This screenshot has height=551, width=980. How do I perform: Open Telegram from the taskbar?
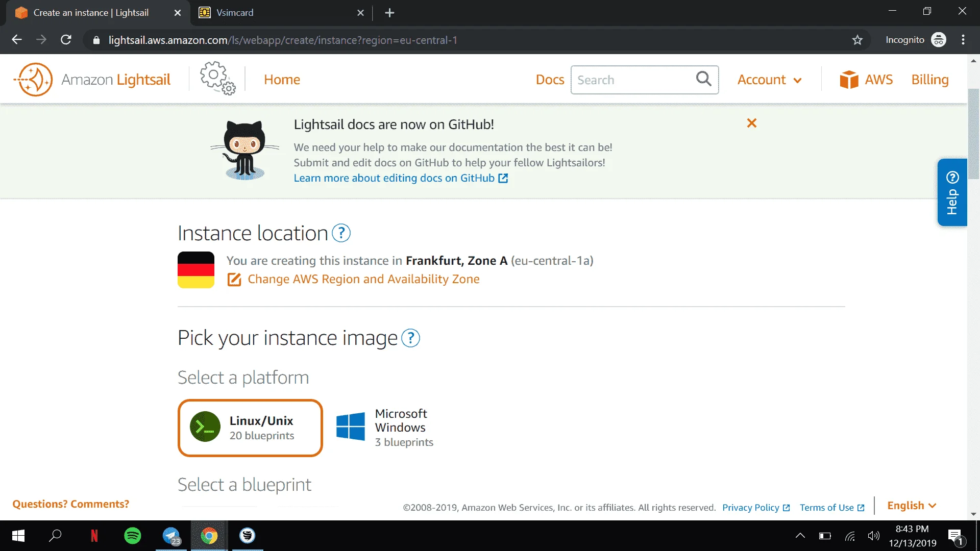171,536
